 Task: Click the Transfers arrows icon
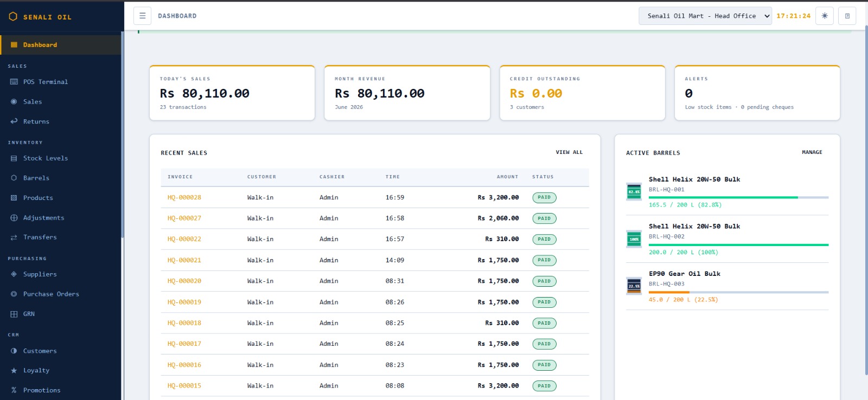(14, 237)
